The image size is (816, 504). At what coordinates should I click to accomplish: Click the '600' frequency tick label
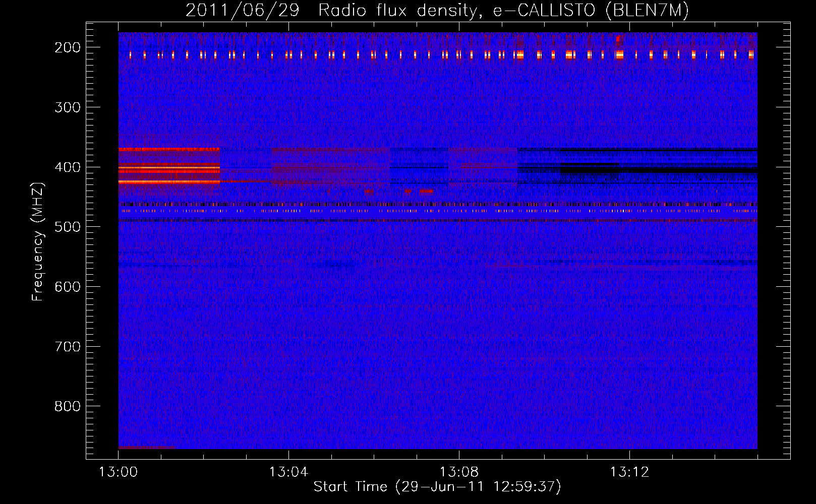tap(68, 287)
